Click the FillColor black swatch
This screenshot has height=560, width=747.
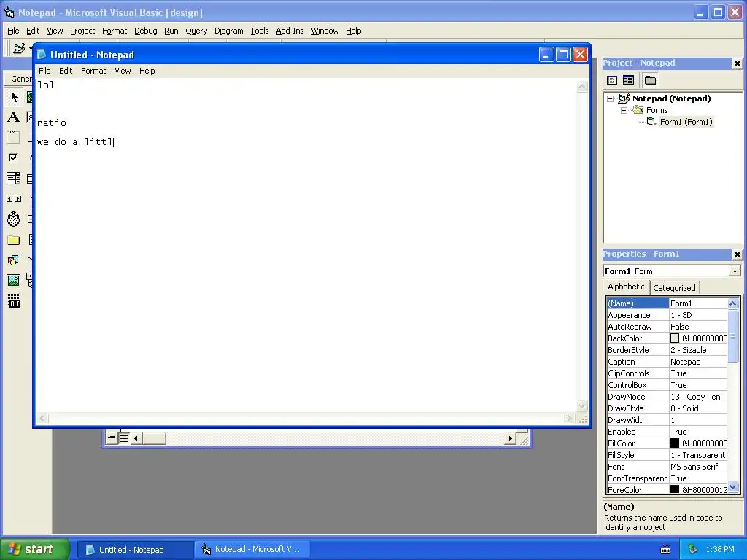(x=675, y=443)
